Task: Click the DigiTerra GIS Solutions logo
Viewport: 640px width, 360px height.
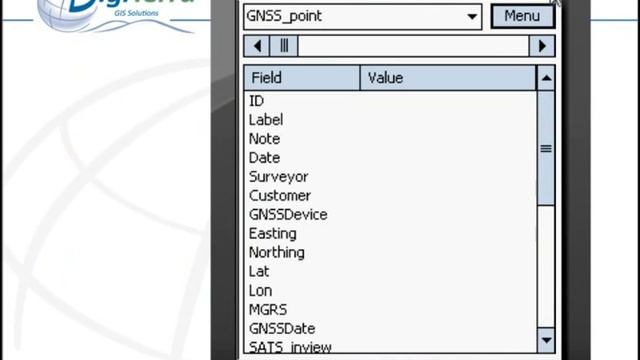Action: click(x=116, y=16)
